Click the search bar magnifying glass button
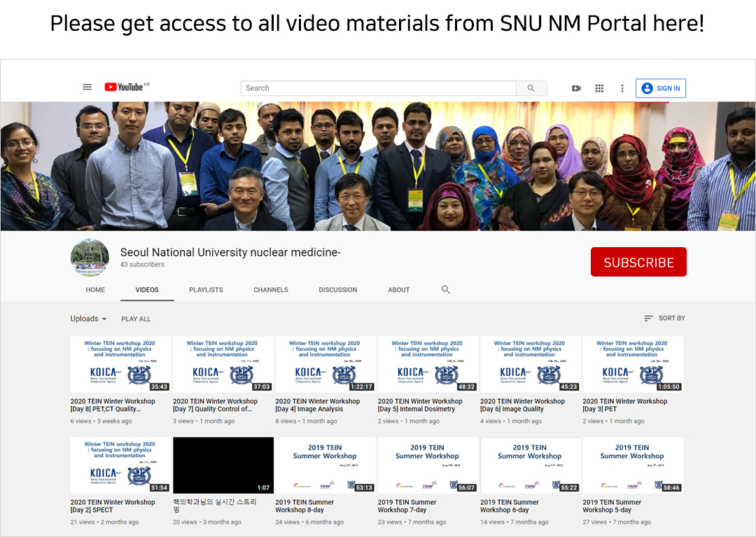The image size is (756, 537). pos(531,88)
